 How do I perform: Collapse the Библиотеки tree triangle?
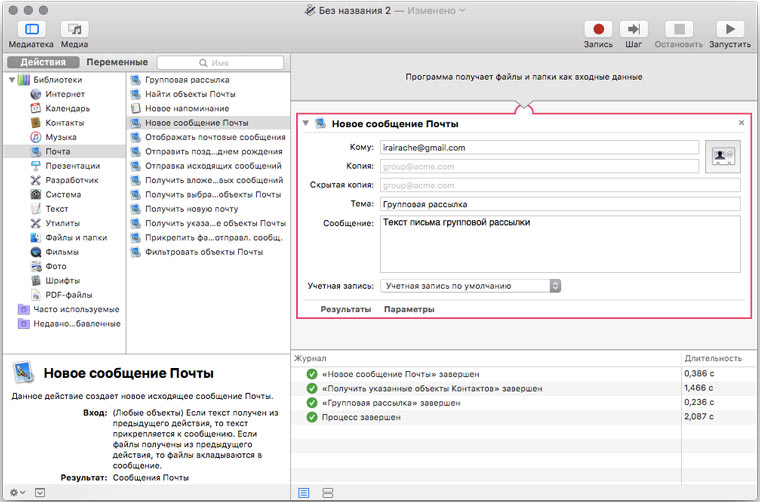point(12,80)
